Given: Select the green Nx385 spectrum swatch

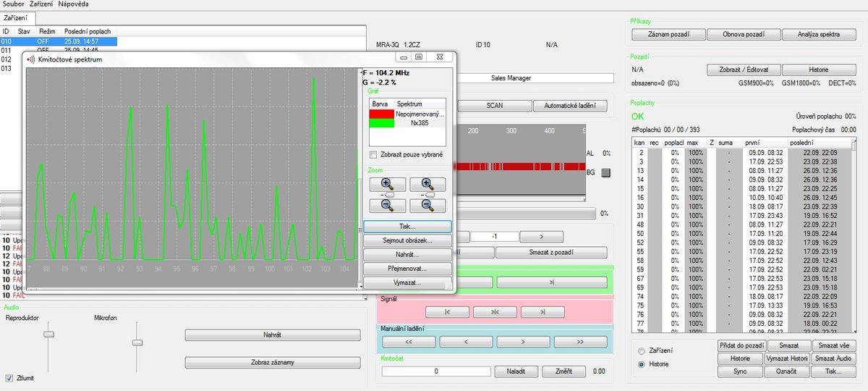Looking at the screenshot, I should coord(381,124).
